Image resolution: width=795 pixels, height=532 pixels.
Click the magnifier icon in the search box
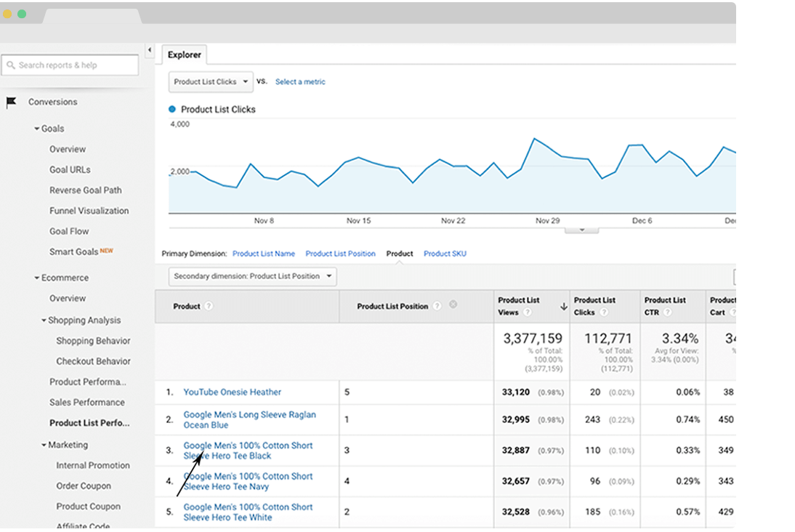(11, 65)
